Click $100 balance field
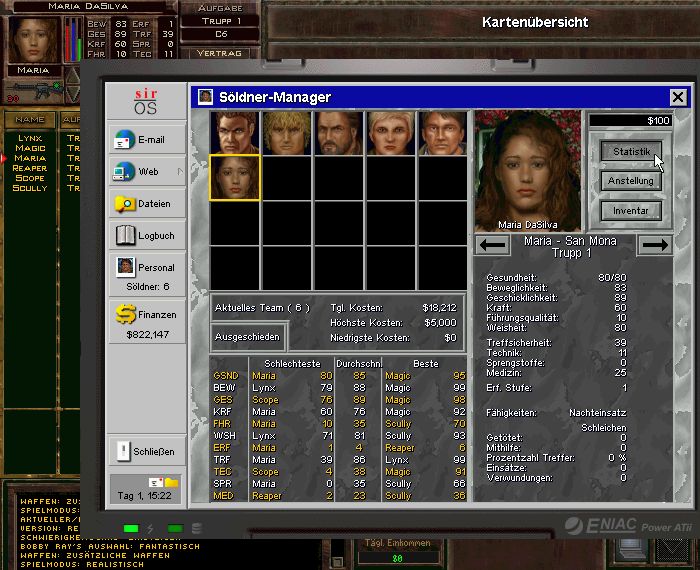700x570 pixels. 631,121
